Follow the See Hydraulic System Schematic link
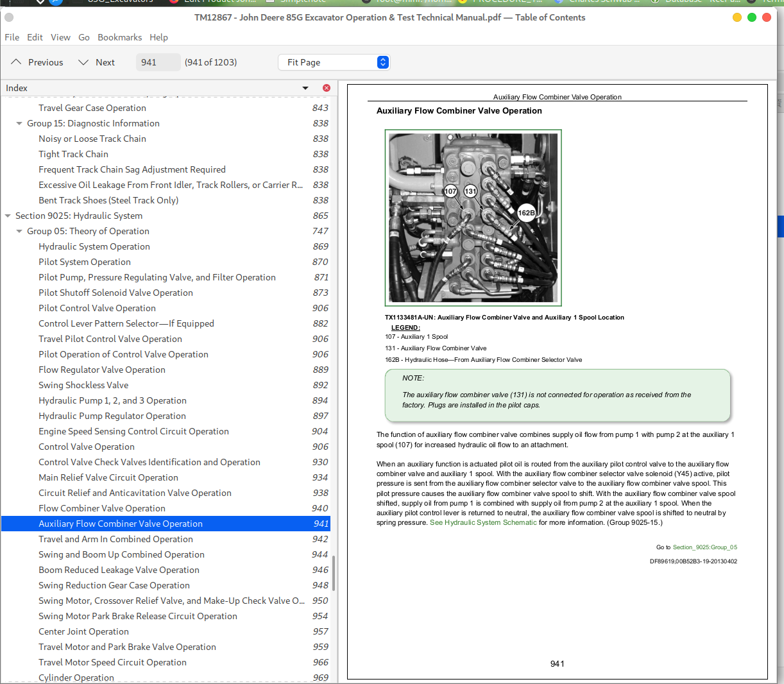The height and width of the screenshot is (684, 784). tap(483, 522)
